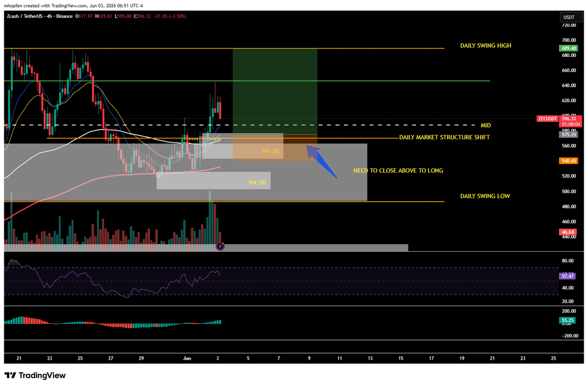Click the 19 date on time axis
Screen dimensions: 588x387
pyautogui.click(x=462, y=359)
